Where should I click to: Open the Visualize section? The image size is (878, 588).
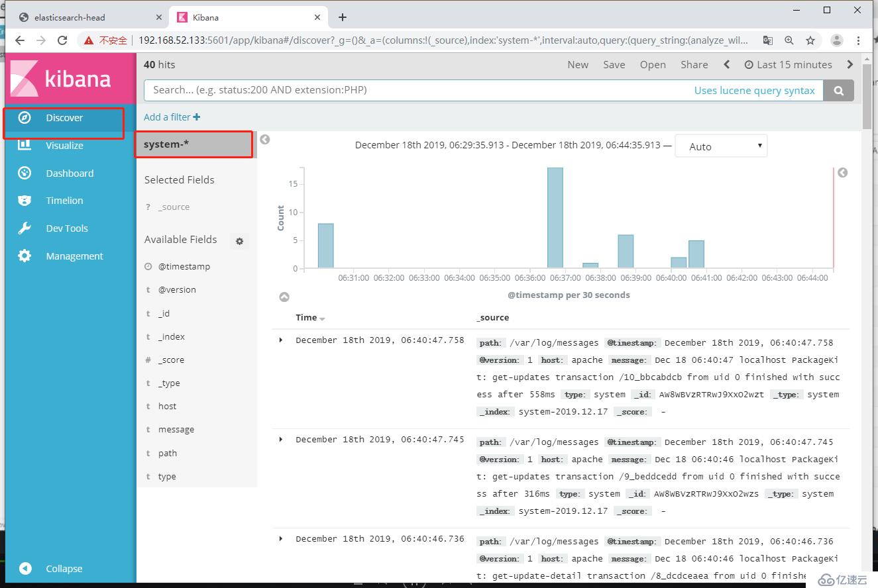pyautogui.click(x=64, y=146)
